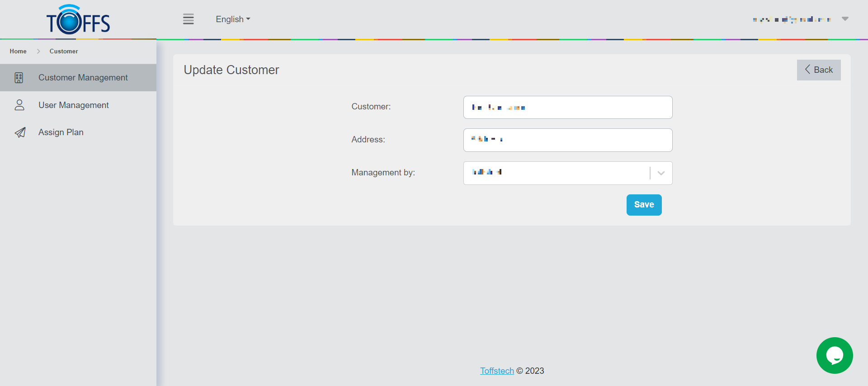Select Assign Plan from sidebar
Screen dimensions: 868x386
(61, 132)
